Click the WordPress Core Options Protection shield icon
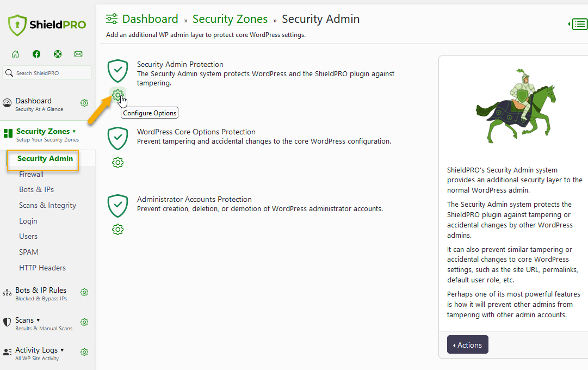 pyautogui.click(x=117, y=138)
